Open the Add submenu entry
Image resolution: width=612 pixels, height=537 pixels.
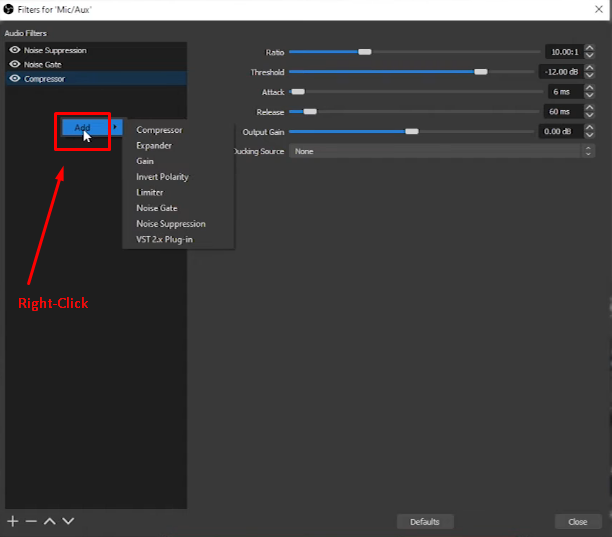(92, 127)
